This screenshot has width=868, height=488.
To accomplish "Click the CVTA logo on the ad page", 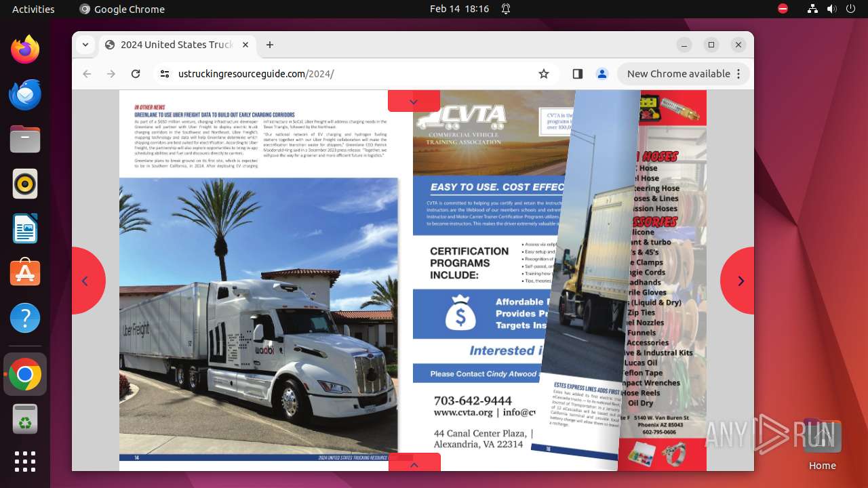I will (x=462, y=124).
